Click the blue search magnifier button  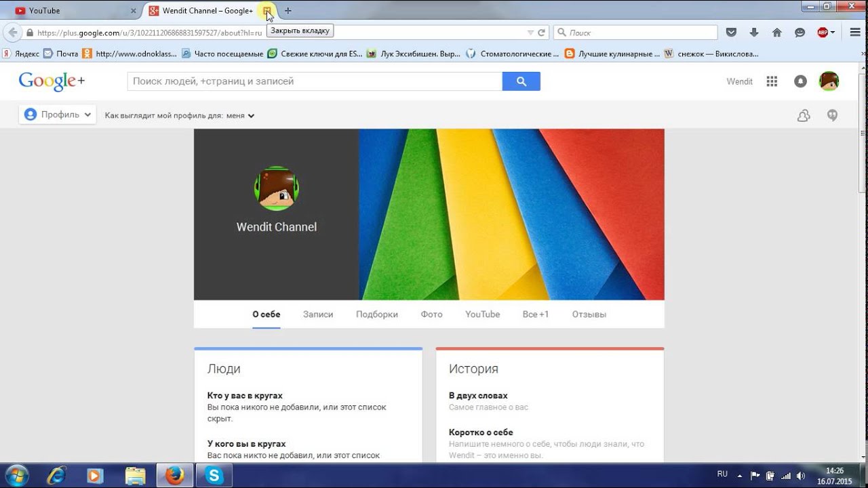(521, 81)
